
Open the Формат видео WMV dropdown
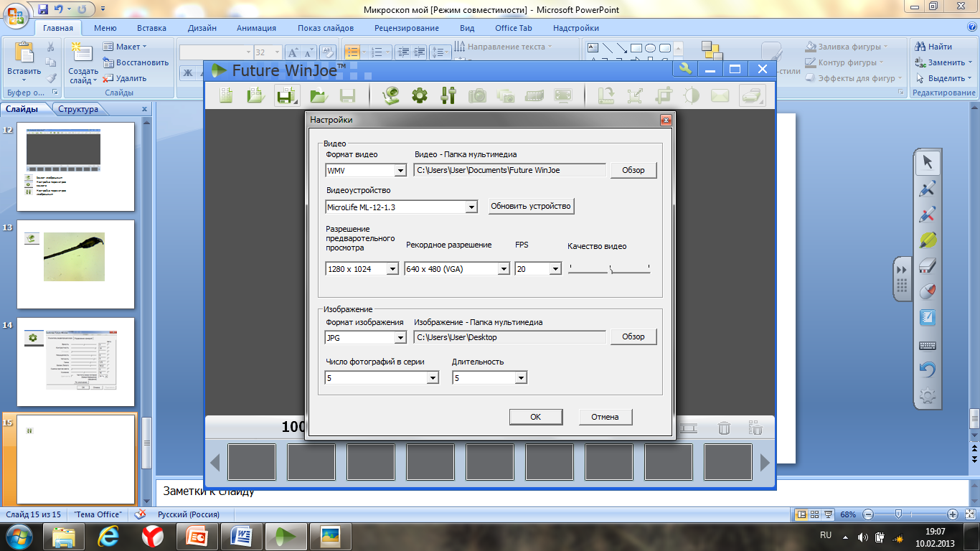tap(401, 171)
